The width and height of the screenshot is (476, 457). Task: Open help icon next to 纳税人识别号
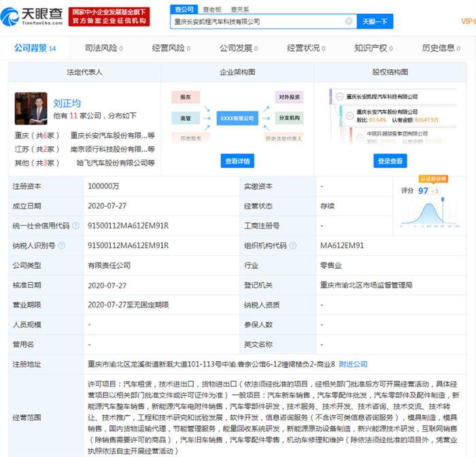[61, 246]
